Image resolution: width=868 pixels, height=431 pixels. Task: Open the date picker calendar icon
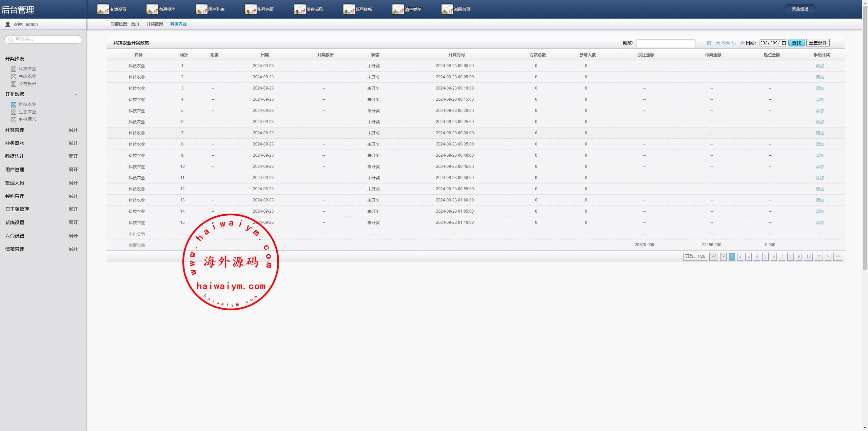pos(784,43)
